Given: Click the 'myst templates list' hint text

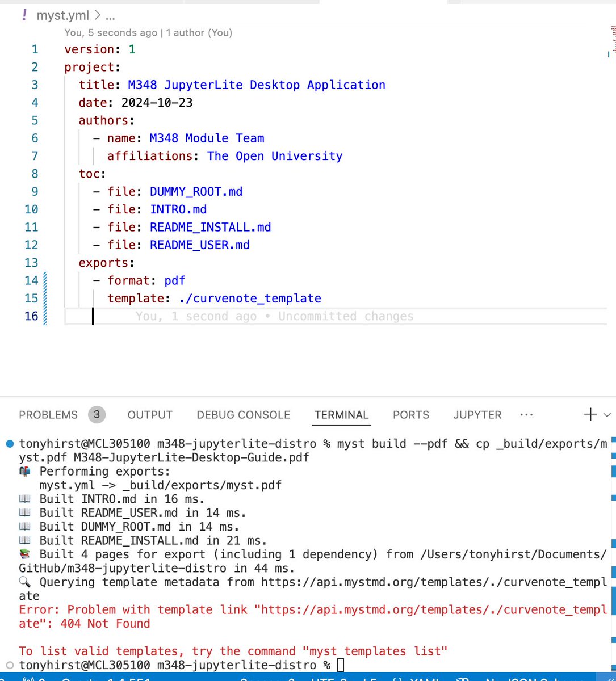Looking at the screenshot, I should (375, 651).
